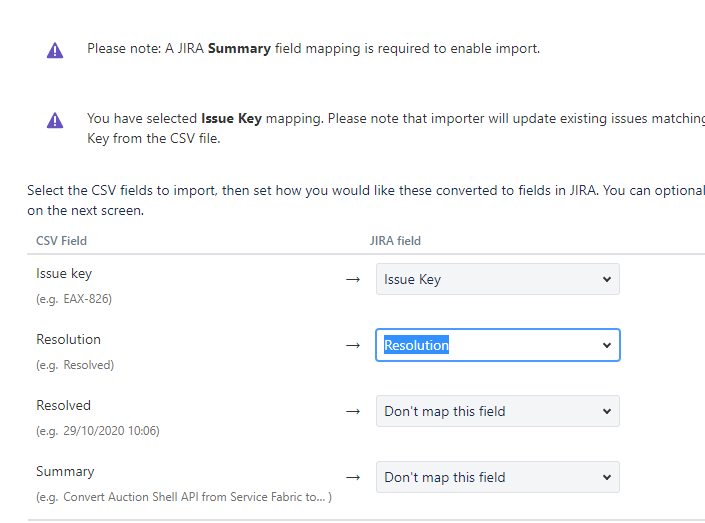Viewport: 705px width, 523px height.
Task: Click the arrow icon in the Issue key row
Action: tap(352, 280)
